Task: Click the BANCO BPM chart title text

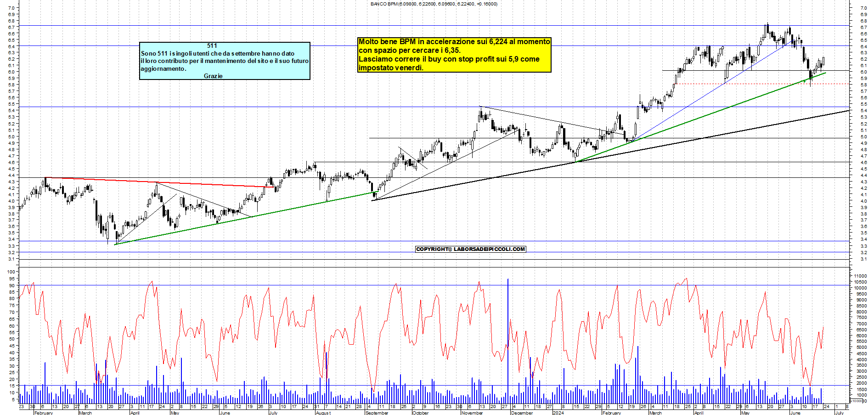Action: pyautogui.click(x=434, y=4)
